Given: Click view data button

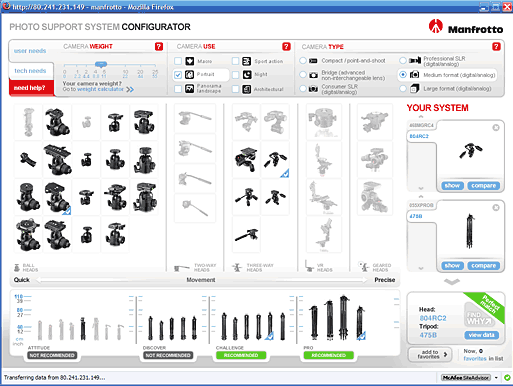Looking at the screenshot, I should (x=481, y=335).
